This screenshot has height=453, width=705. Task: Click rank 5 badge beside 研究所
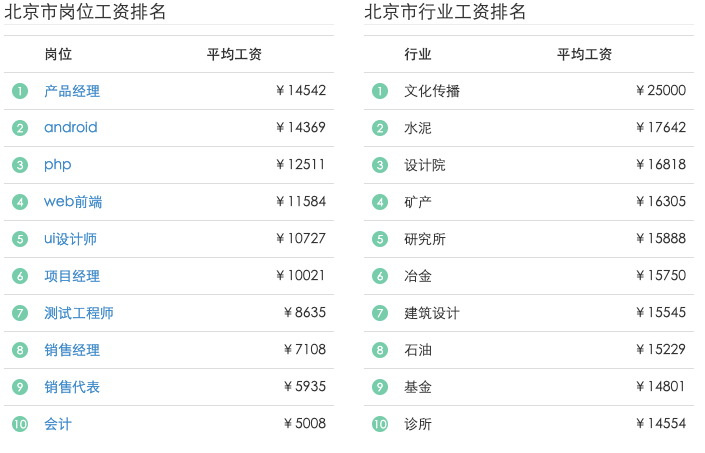(380, 239)
